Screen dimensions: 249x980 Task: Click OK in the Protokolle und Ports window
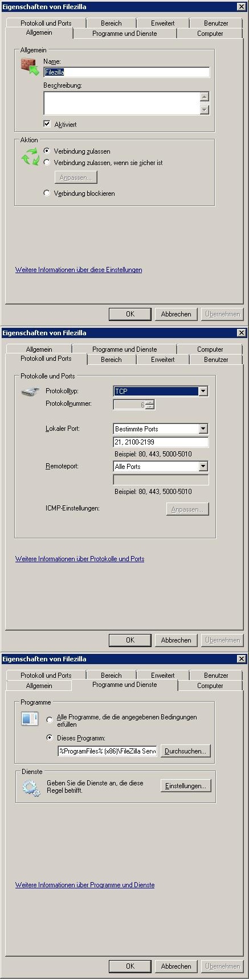click(x=130, y=640)
